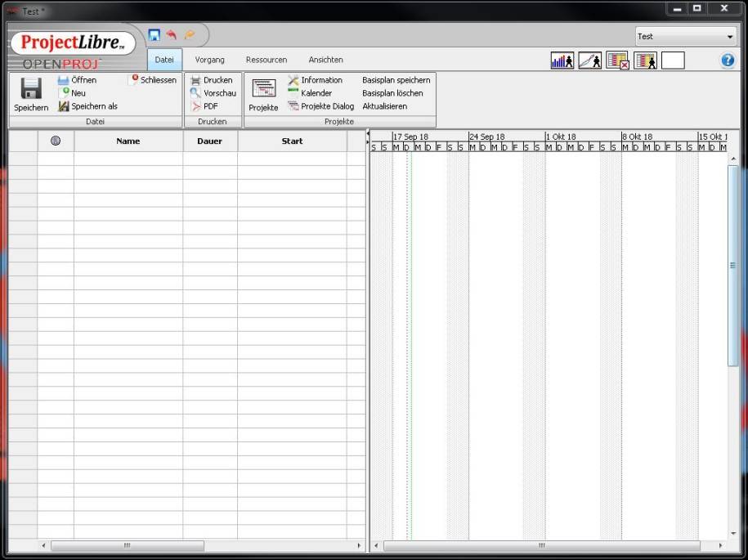Save a baseline with Basisplan speichern
The image size is (748, 560).
coord(397,80)
